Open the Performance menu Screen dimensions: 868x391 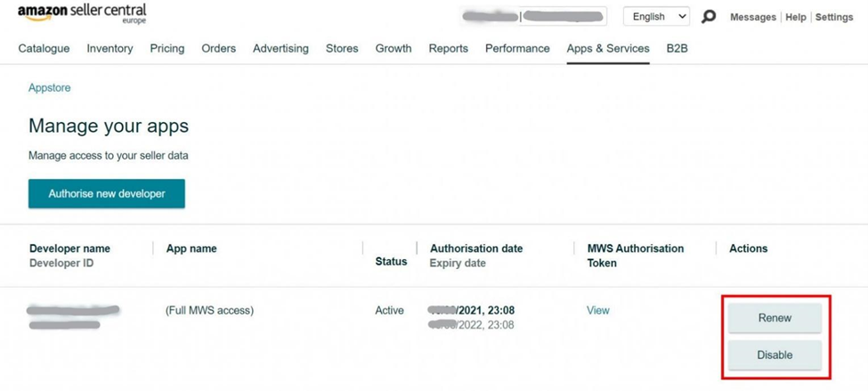point(517,49)
